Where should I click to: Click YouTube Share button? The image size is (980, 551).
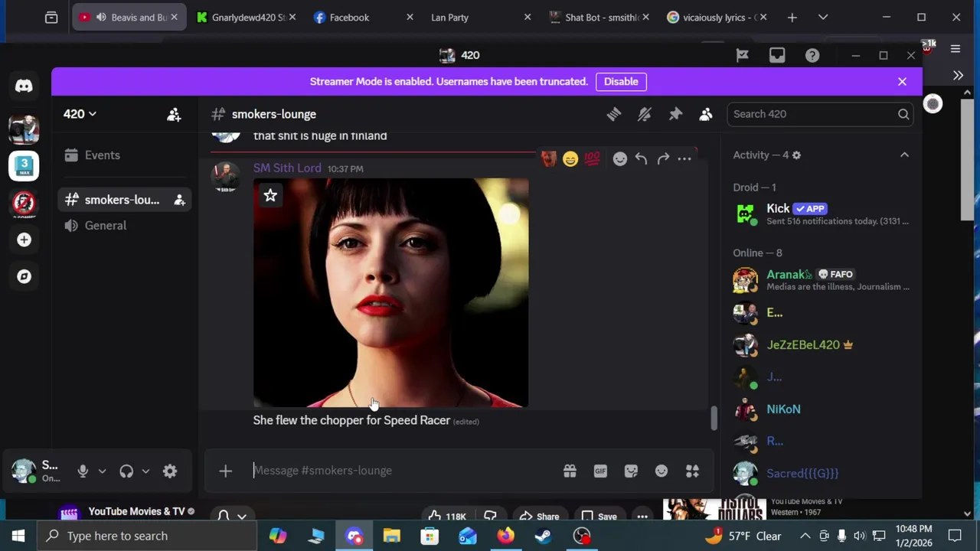(540, 517)
